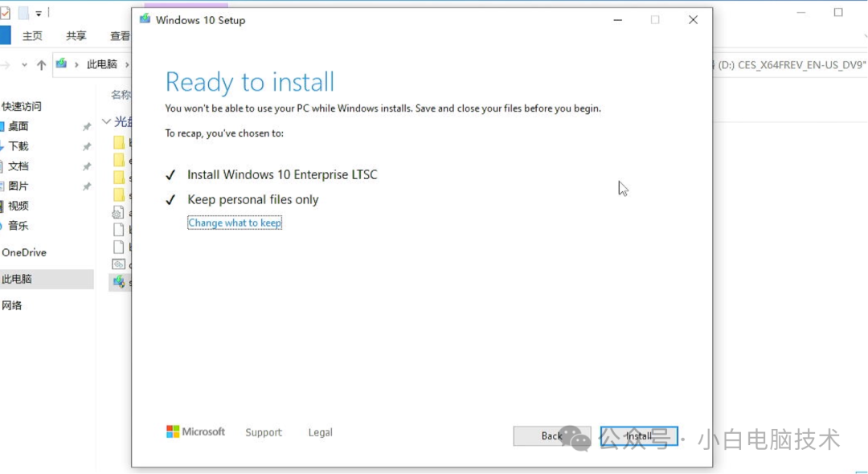
Task: Select 快速访问 in the navigation pane
Action: coord(23,106)
